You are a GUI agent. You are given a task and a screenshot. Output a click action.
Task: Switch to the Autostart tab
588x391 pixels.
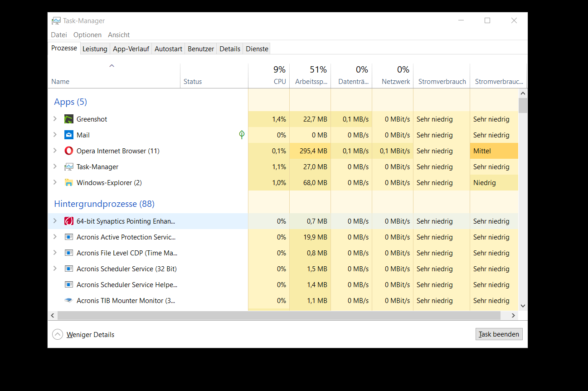point(168,49)
